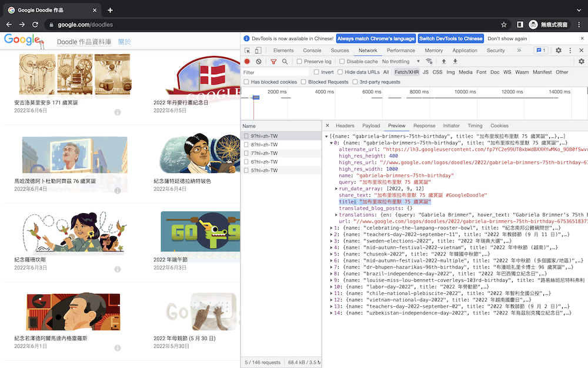Collapse the root JSON array
Viewport: 588px width, 368px height.
tap(326, 137)
